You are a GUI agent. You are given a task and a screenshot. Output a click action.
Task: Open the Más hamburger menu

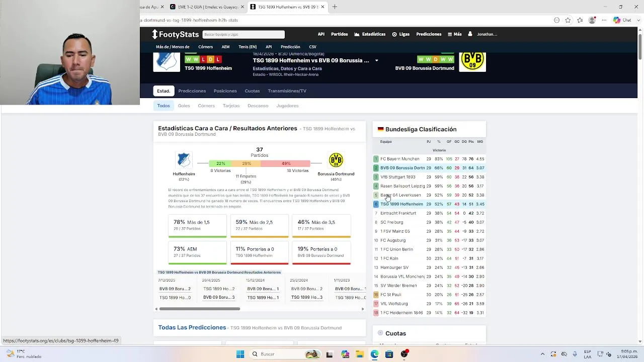[454, 34]
